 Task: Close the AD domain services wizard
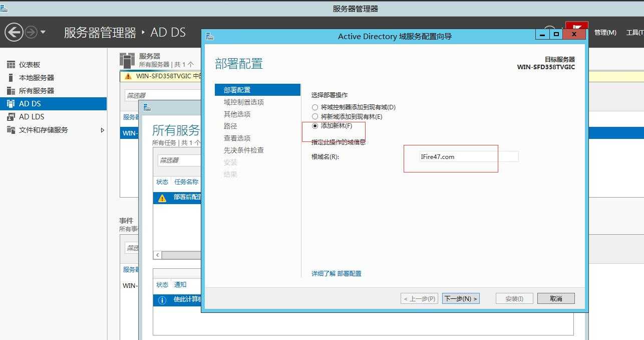point(574,34)
